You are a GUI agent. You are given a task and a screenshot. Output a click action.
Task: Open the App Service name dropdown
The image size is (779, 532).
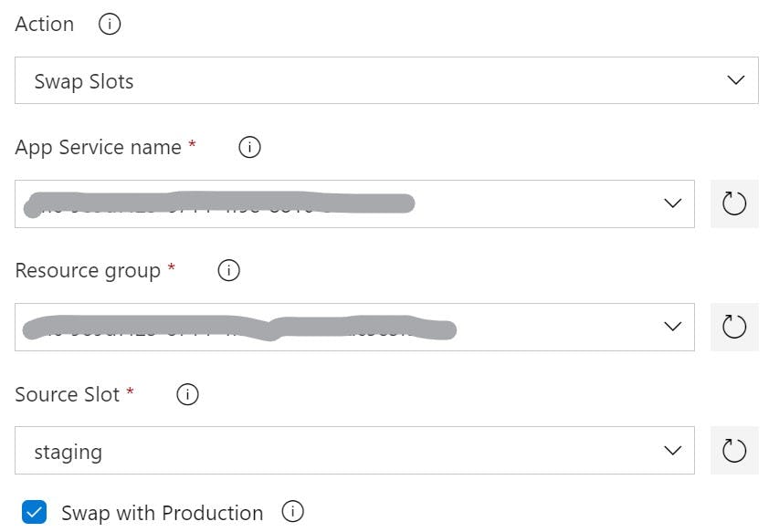point(672,203)
